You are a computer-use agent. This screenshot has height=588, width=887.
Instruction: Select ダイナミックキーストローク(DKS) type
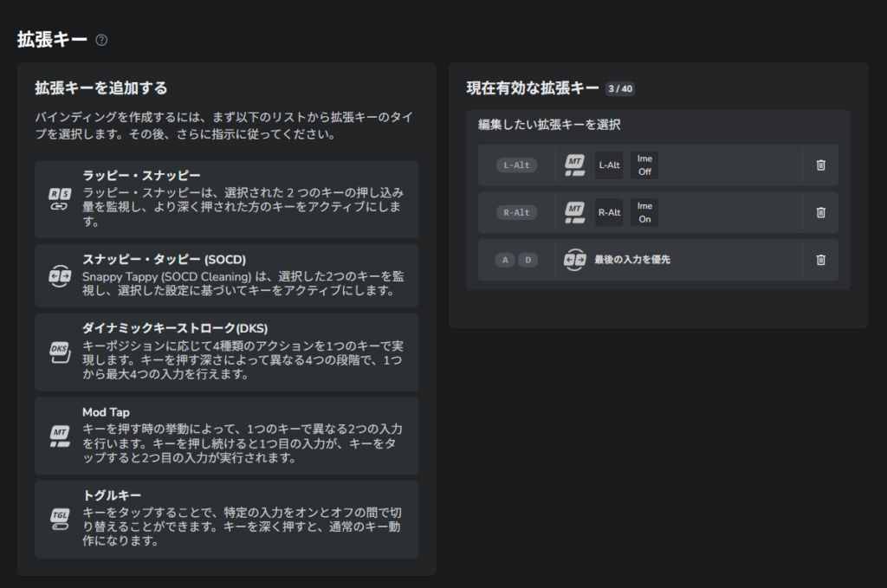pyautogui.click(x=227, y=352)
